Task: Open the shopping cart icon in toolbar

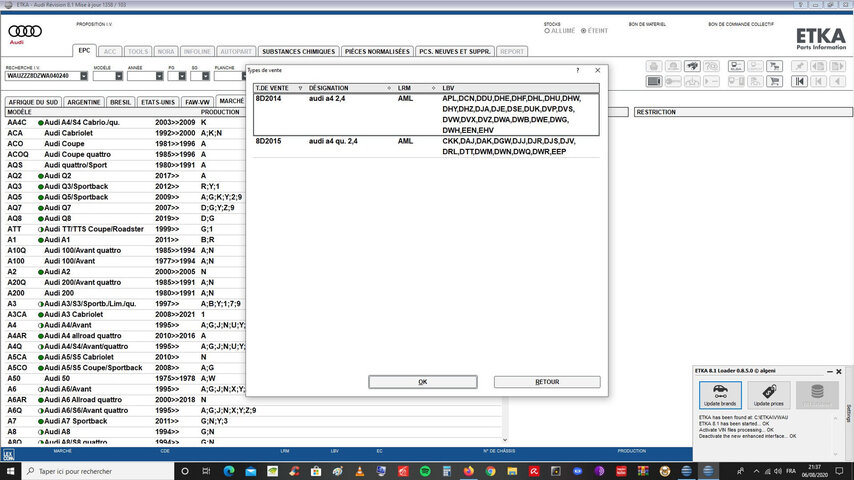Action: tap(774, 82)
